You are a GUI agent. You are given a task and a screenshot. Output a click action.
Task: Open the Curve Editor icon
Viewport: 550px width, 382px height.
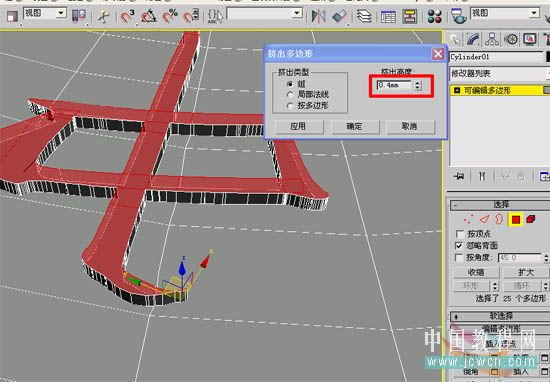pos(388,16)
